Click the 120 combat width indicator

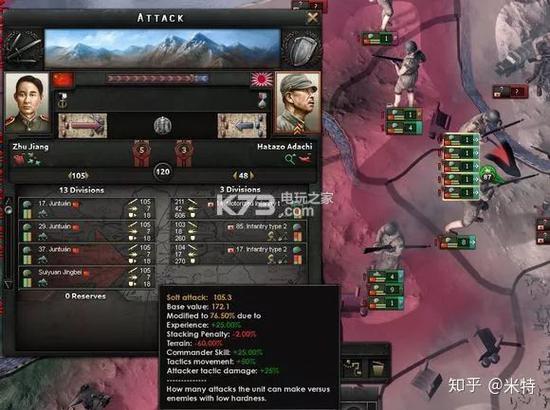coord(163,172)
